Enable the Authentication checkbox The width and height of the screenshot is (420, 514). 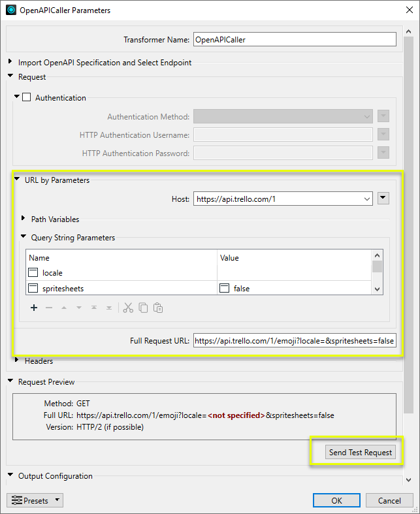click(27, 98)
